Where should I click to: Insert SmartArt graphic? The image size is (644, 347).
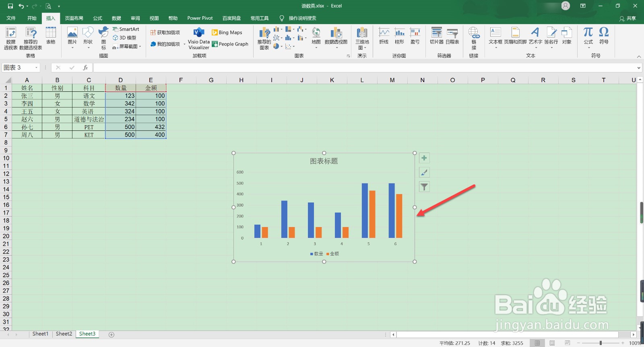point(126,29)
